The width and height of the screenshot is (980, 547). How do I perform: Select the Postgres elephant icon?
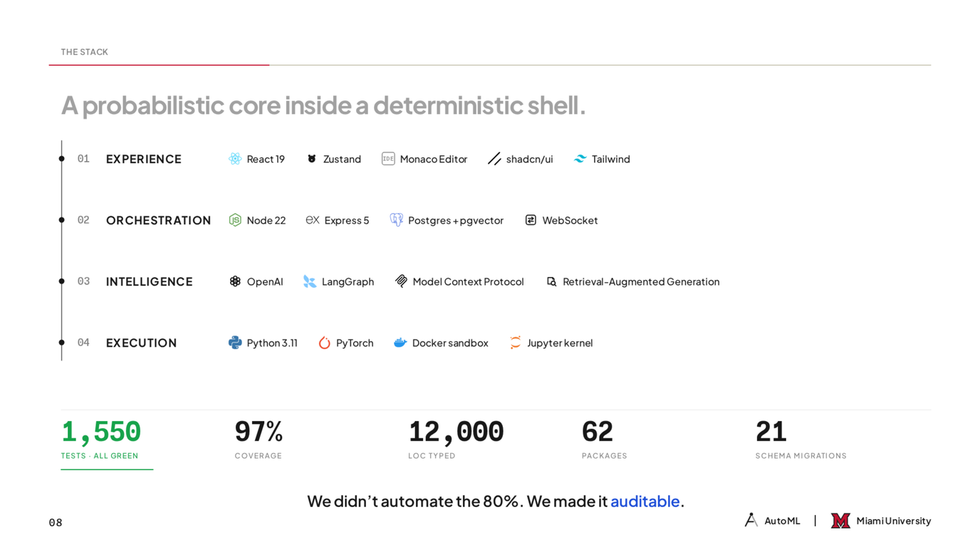point(396,220)
